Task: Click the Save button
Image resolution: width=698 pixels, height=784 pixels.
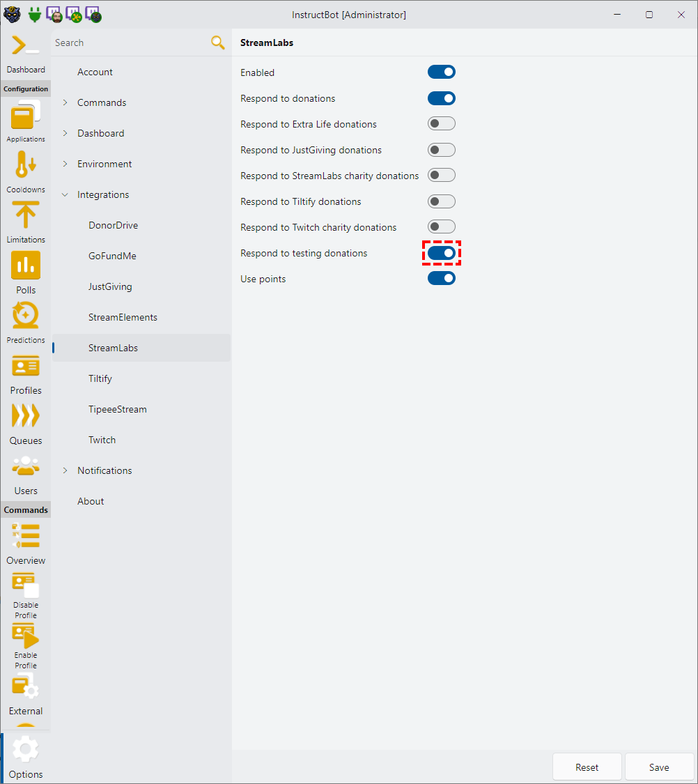Action: [659, 767]
